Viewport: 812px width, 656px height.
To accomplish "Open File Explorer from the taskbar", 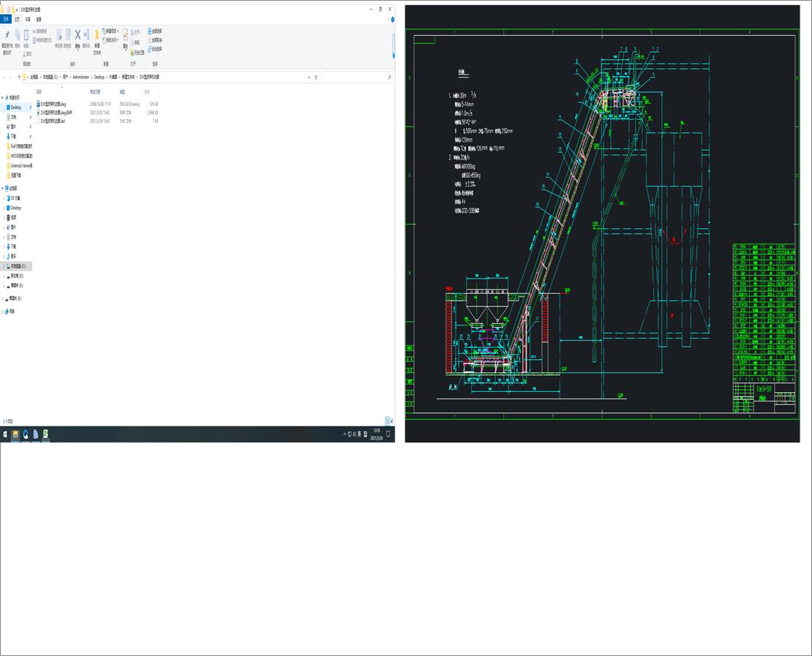I will point(15,434).
